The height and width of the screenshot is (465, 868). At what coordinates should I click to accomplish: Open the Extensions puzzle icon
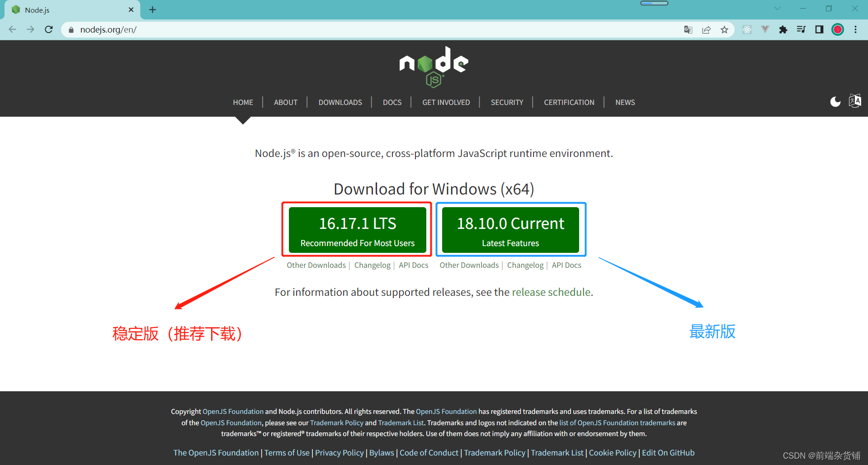click(x=783, y=30)
